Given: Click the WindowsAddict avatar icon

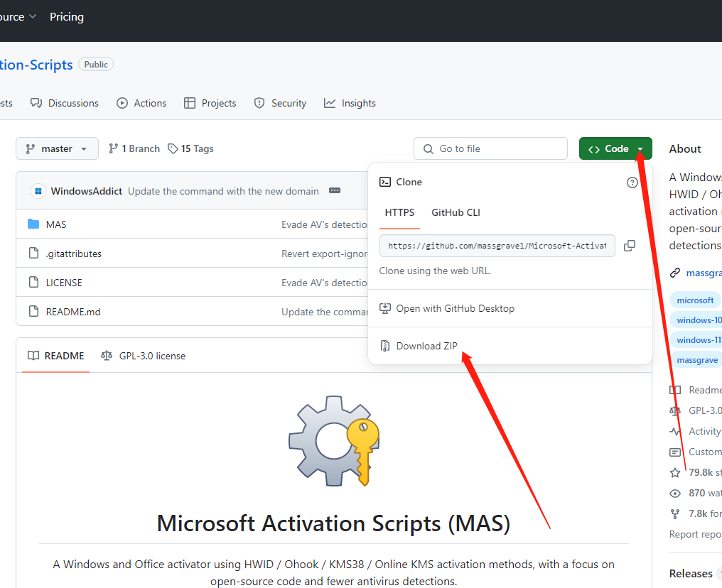Looking at the screenshot, I should (38, 191).
